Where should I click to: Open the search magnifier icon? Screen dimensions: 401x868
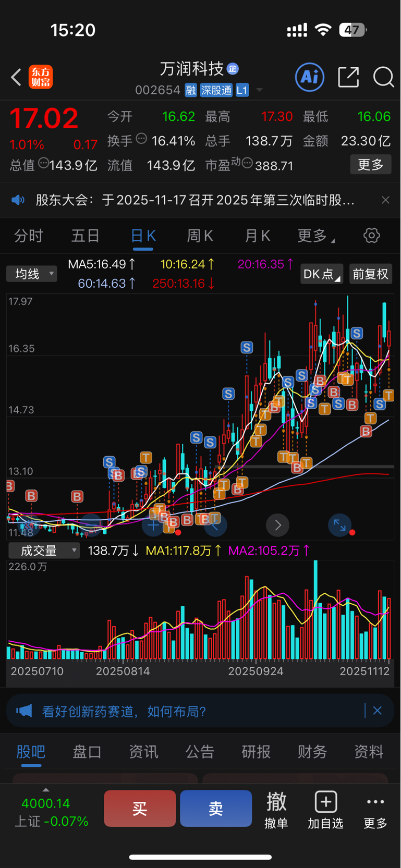[383, 77]
